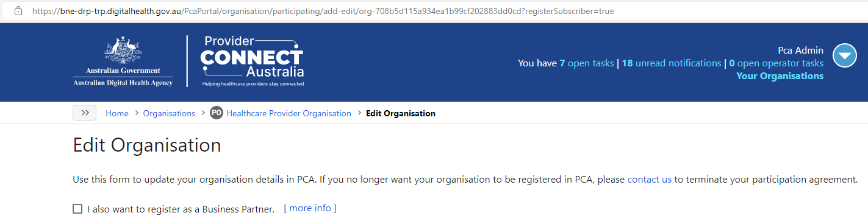Click the Pca Admin username text

coord(801,51)
